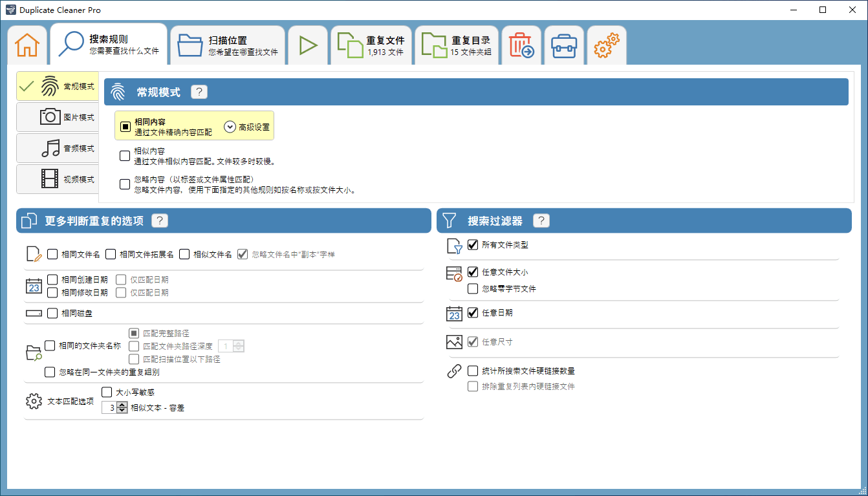Screen dimensions: 868x496
Task: Open the removal tool via the trash icon
Action: 521,44
